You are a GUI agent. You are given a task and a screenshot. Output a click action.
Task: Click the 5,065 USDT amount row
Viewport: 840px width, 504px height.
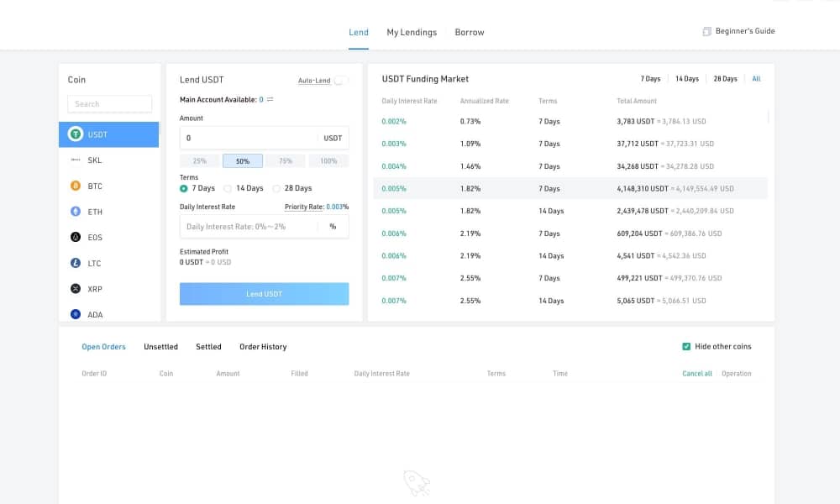pyautogui.click(x=570, y=301)
